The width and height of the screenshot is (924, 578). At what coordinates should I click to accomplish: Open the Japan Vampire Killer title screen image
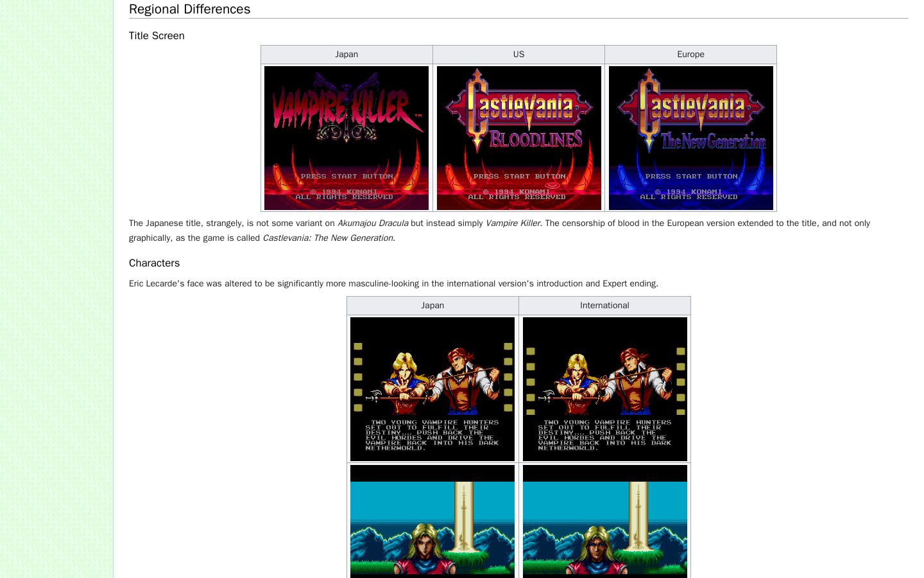click(346, 138)
